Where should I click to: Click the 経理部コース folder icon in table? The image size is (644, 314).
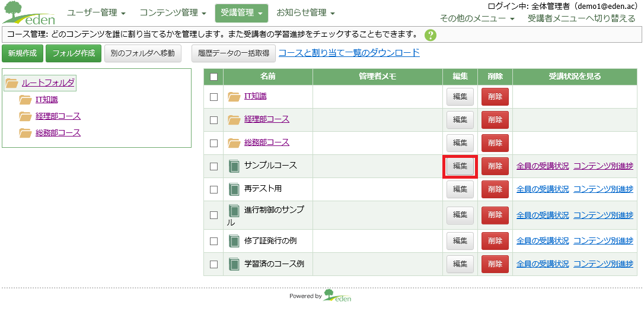[234, 120]
